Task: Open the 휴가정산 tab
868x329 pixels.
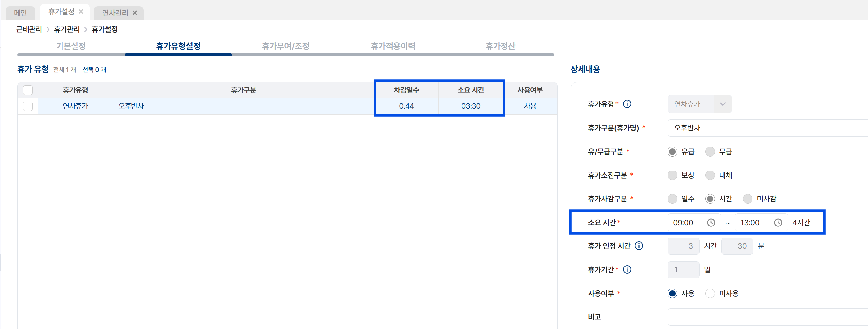Action: coord(500,46)
